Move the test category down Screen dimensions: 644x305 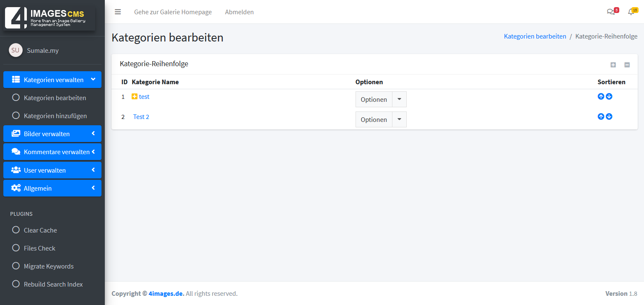coord(609,96)
